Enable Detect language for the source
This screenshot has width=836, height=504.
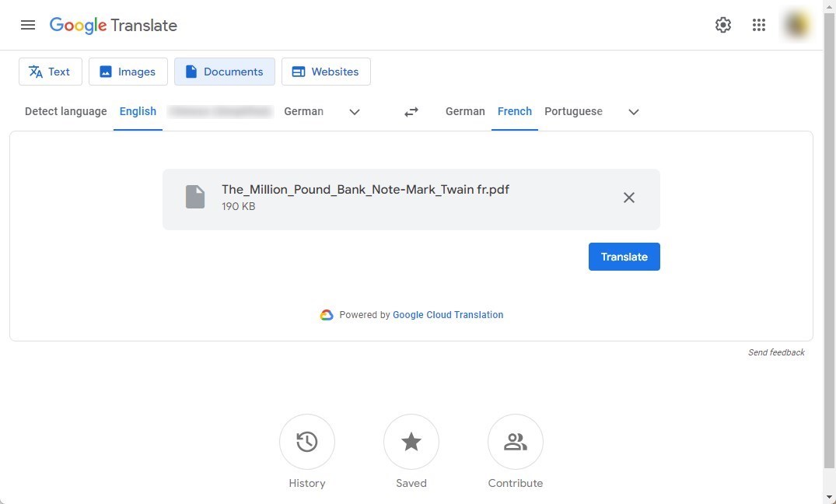point(65,111)
